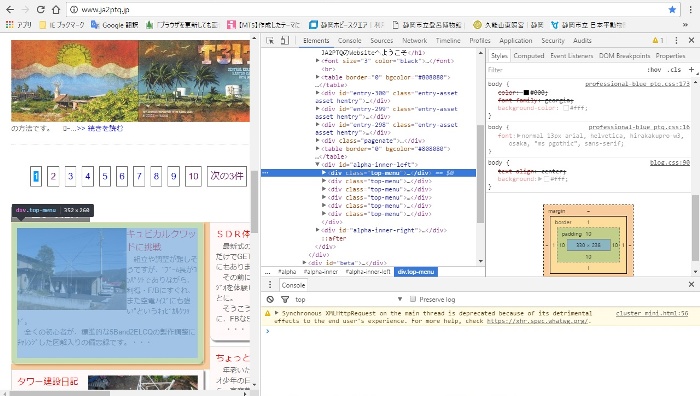
Task: Open DevTools customize menu dots
Action: click(x=676, y=41)
